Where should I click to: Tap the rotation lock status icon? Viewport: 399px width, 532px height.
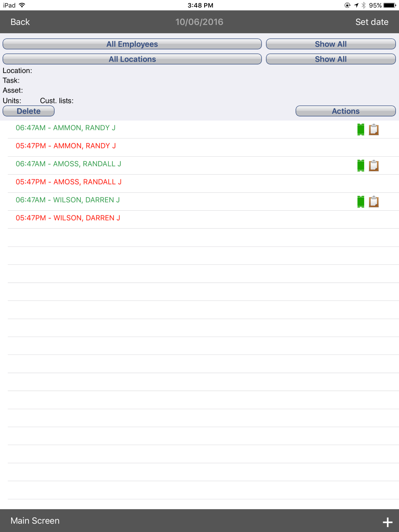pyautogui.click(x=347, y=5)
